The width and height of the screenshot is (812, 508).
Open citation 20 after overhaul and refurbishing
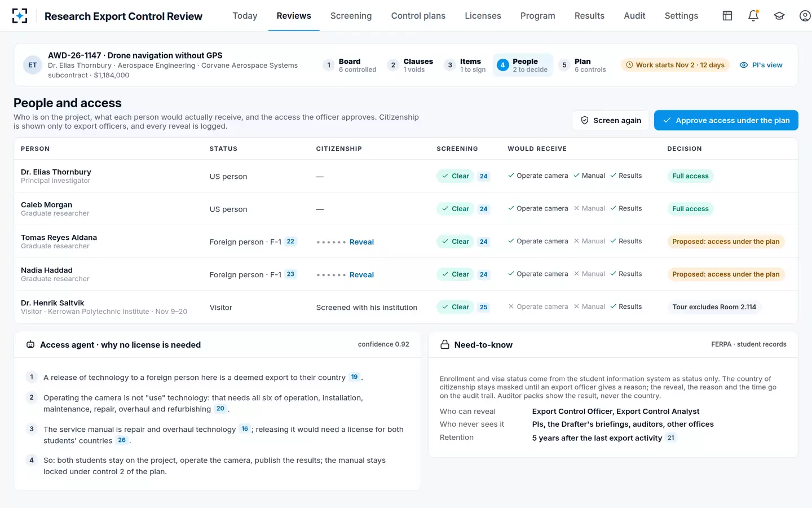click(x=220, y=409)
